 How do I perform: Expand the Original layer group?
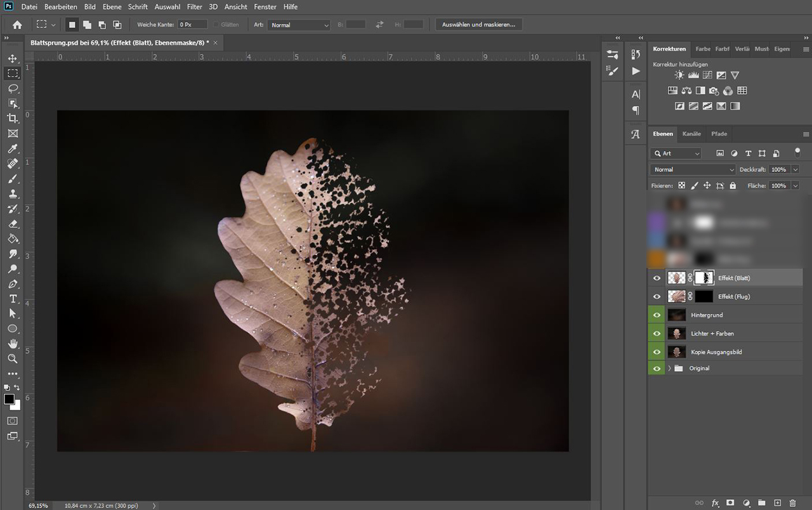[x=669, y=368]
